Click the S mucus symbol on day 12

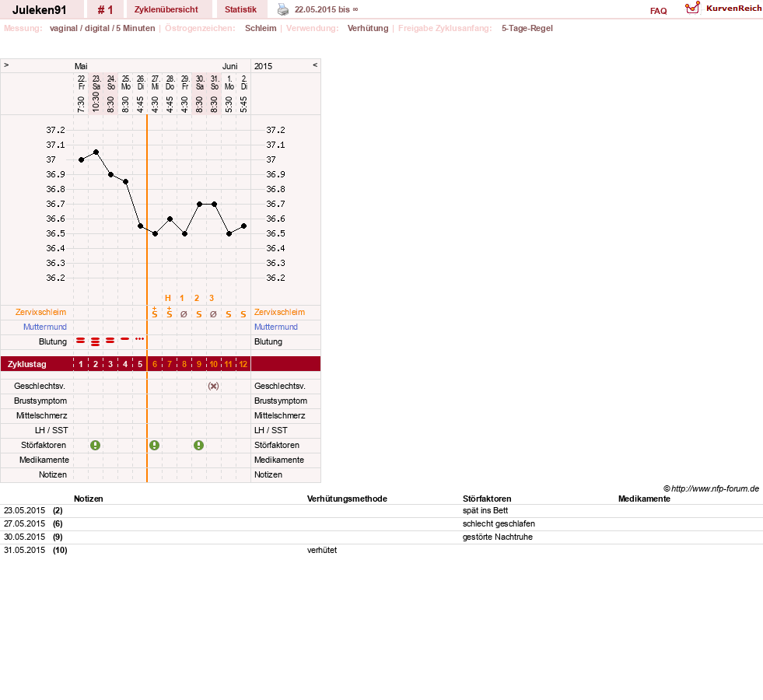pos(243,314)
